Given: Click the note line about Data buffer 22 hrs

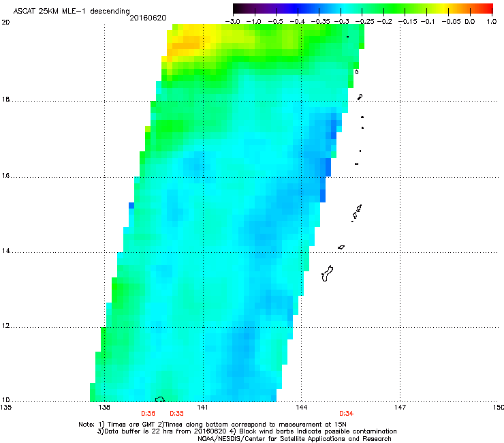Looking at the screenshot, I should tap(247, 431).
